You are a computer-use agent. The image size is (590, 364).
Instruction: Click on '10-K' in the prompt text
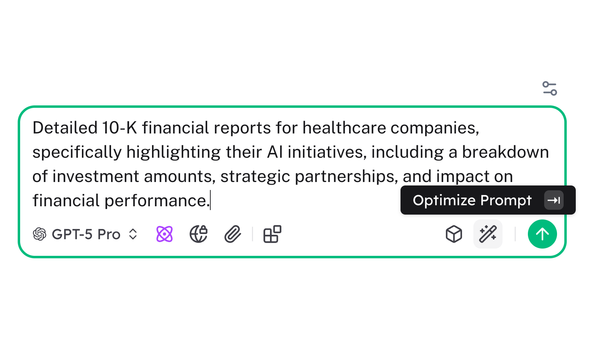point(119,128)
